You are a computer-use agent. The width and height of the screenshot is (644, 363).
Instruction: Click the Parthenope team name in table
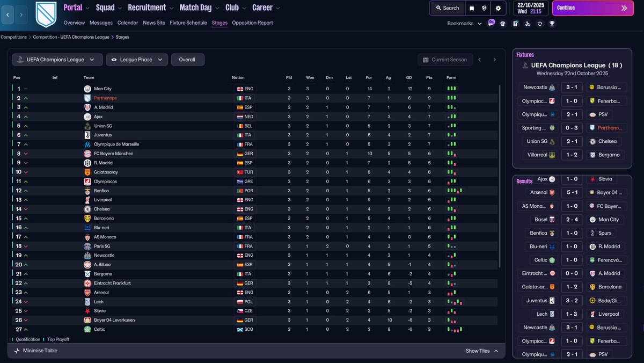[105, 98]
